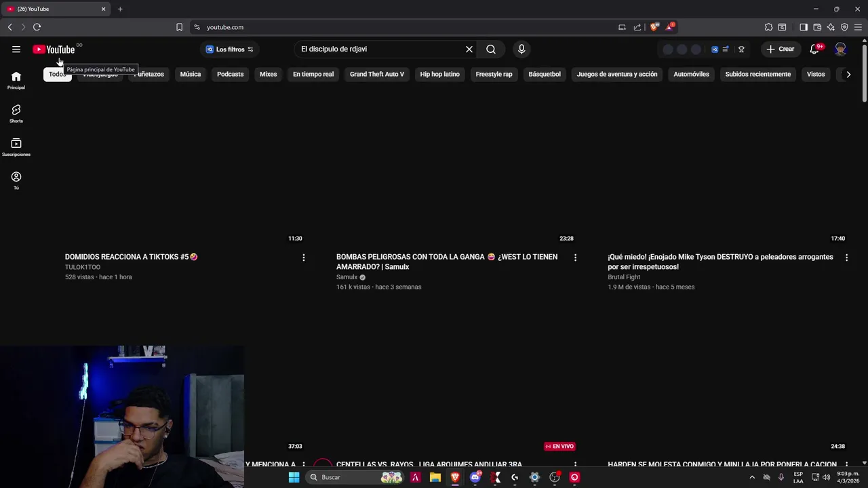Open DOMIDIOS REACCIONA A TIKTOKS #5 video
868x488 pixels.
point(131,257)
